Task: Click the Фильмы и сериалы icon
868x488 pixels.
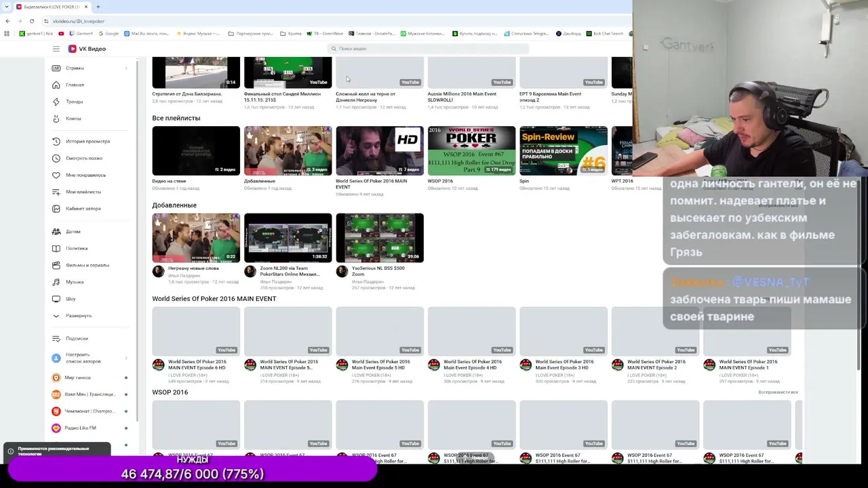Action: tap(56, 265)
